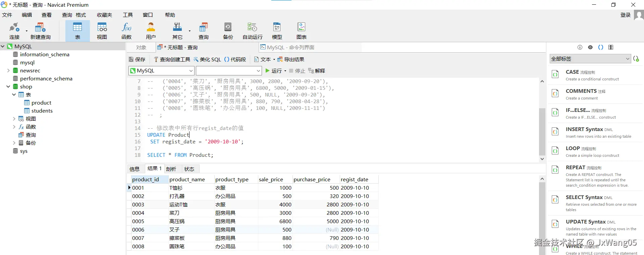This screenshot has width=644, height=255.
Task: Open the MySQL connection dropdown in query editor
Action: pyautogui.click(x=161, y=71)
